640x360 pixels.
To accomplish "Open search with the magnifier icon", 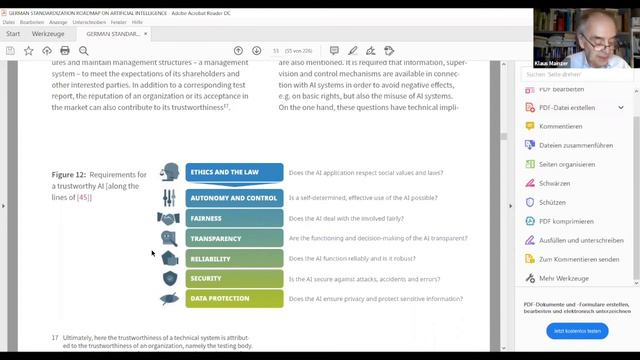I will (x=84, y=51).
